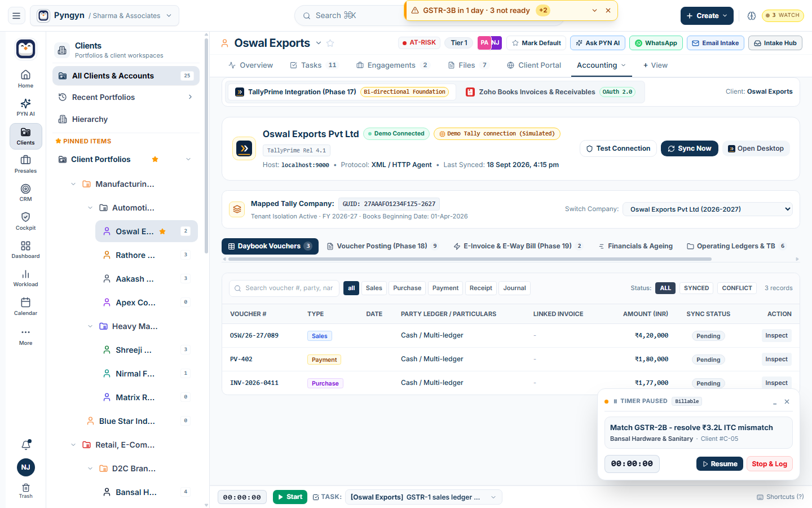The image size is (812, 508).
Task: Click the left panel vertical scrollbar
Action: pos(206,147)
